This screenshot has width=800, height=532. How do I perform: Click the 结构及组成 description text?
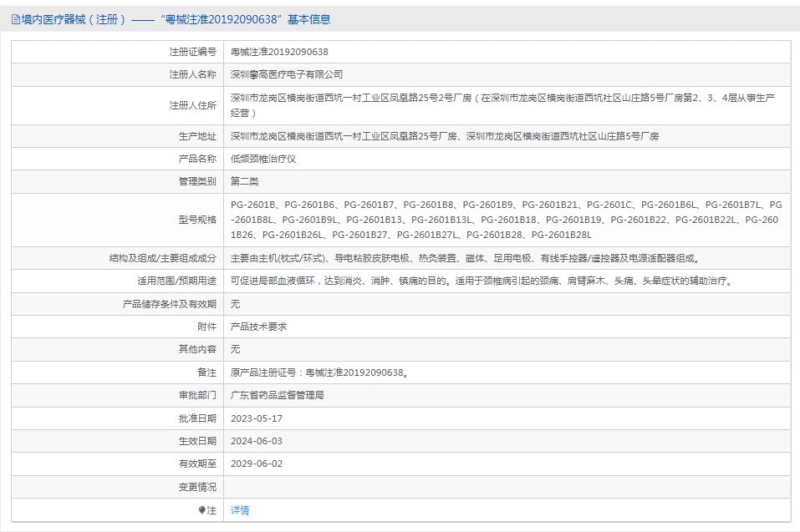[x=465, y=259]
